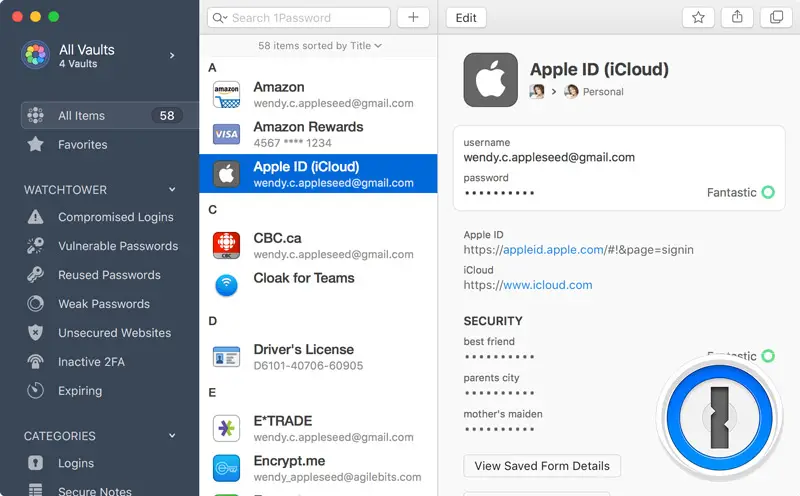
Task: Click the Favorites star icon in sidebar
Action: click(35, 144)
